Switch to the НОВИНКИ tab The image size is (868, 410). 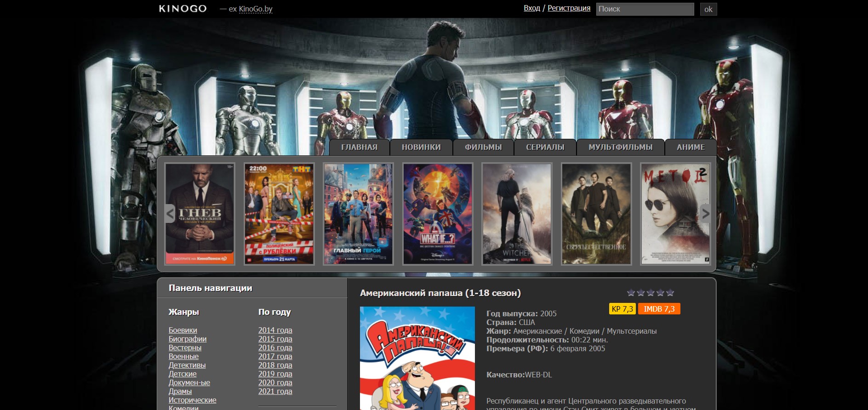[421, 147]
